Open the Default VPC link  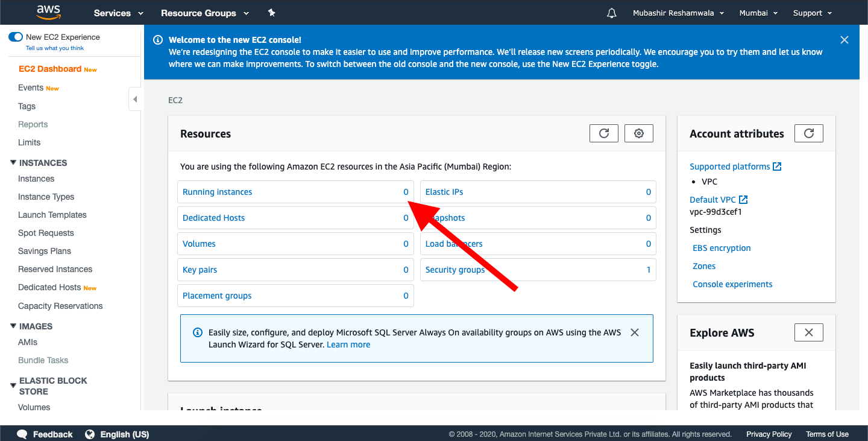click(713, 200)
